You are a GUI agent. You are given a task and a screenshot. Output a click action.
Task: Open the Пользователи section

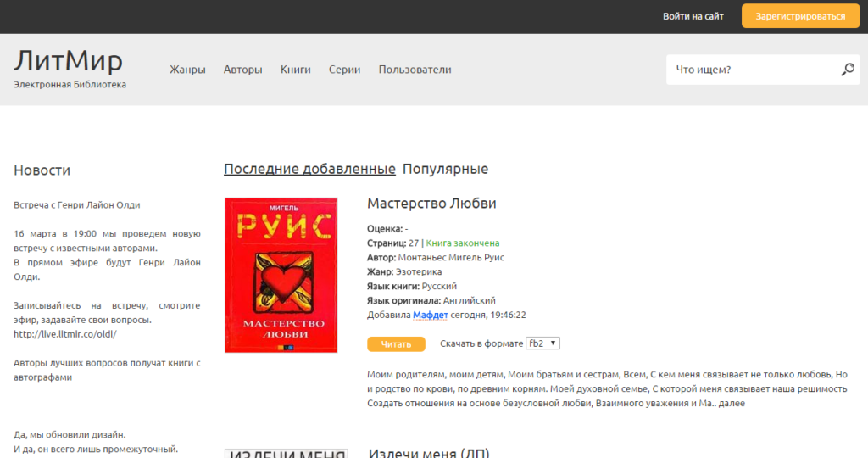[415, 70]
